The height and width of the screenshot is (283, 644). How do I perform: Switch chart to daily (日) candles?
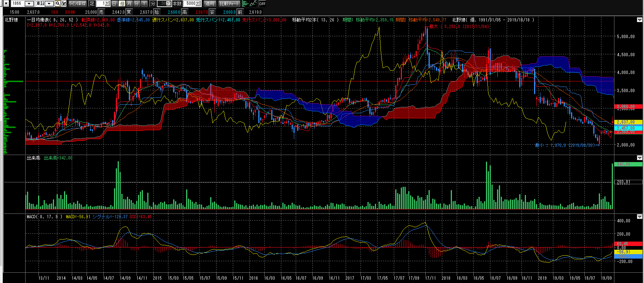pos(114,4)
